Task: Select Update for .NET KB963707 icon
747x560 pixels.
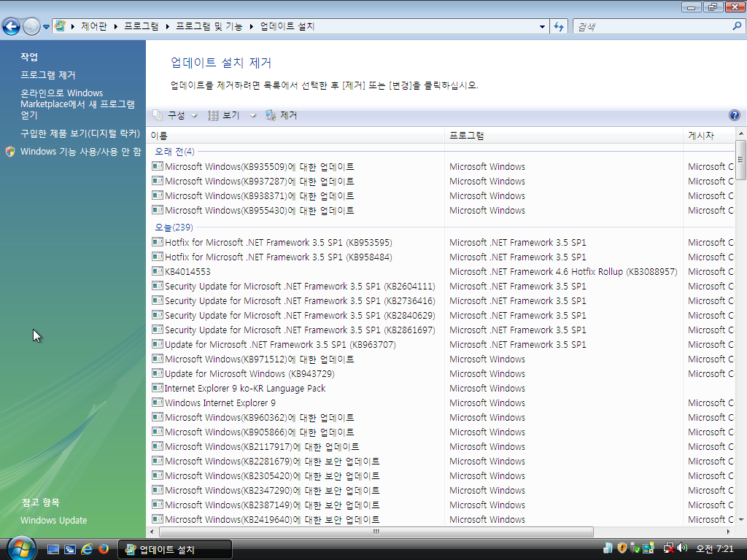Action: 158,344
